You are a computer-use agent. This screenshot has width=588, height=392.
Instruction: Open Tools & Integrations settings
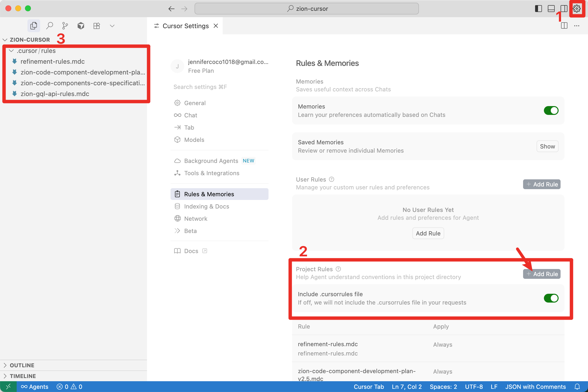click(x=220, y=173)
